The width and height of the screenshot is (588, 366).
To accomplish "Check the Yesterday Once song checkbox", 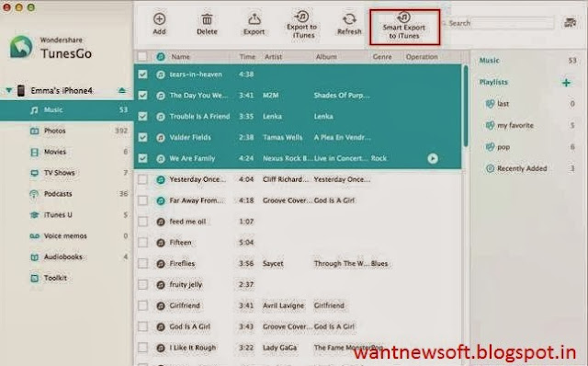I will point(142,179).
